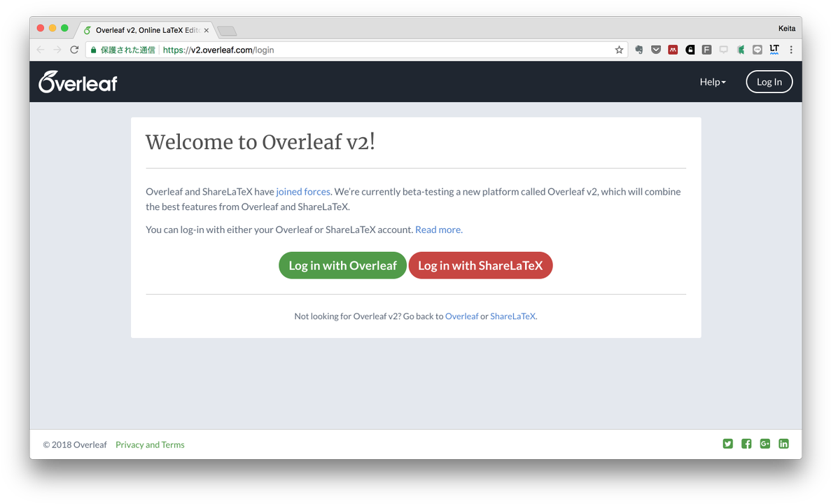The height and width of the screenshot is (504, 831).
Task: Click the Keita profile name in Chrome
Action: click(786, 29)
